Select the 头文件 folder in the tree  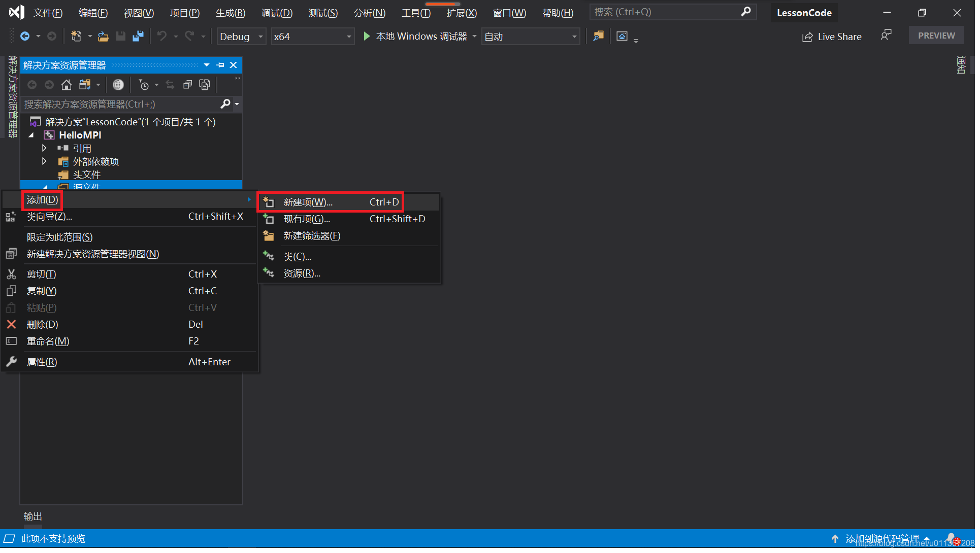[86, 175]
